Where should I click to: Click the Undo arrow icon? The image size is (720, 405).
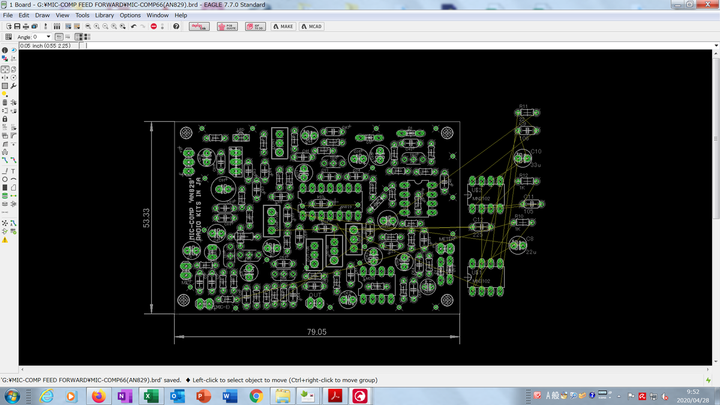tap(134, 26)
